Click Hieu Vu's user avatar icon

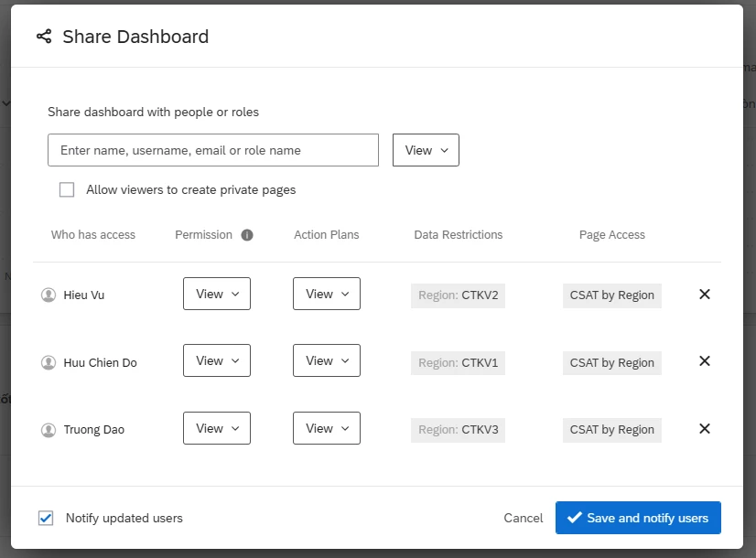[x=49, y=295]
